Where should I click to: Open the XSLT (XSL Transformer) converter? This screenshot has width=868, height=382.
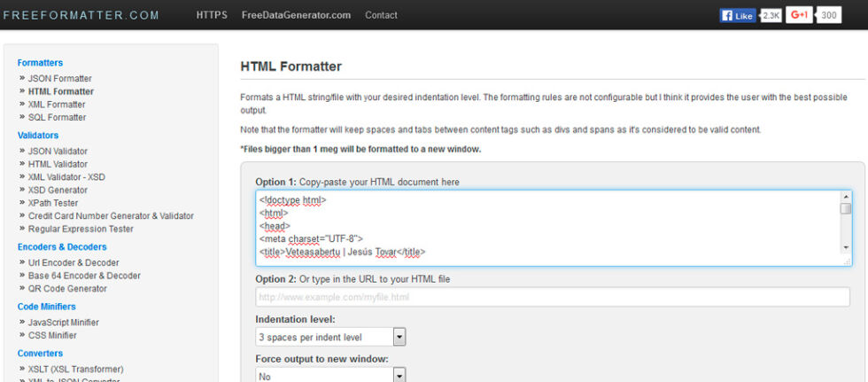[x=75, y=369]
